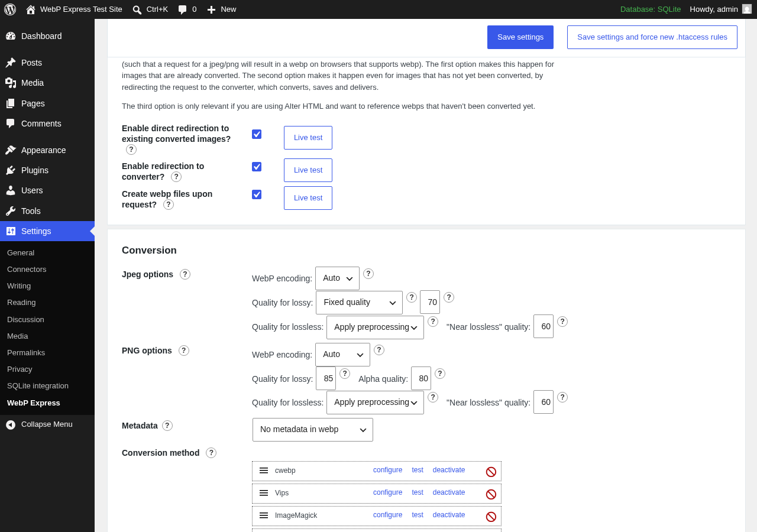Click the Collapse Menu arrow icon
This screenshot has height=532, width=757.
point(11,424)
